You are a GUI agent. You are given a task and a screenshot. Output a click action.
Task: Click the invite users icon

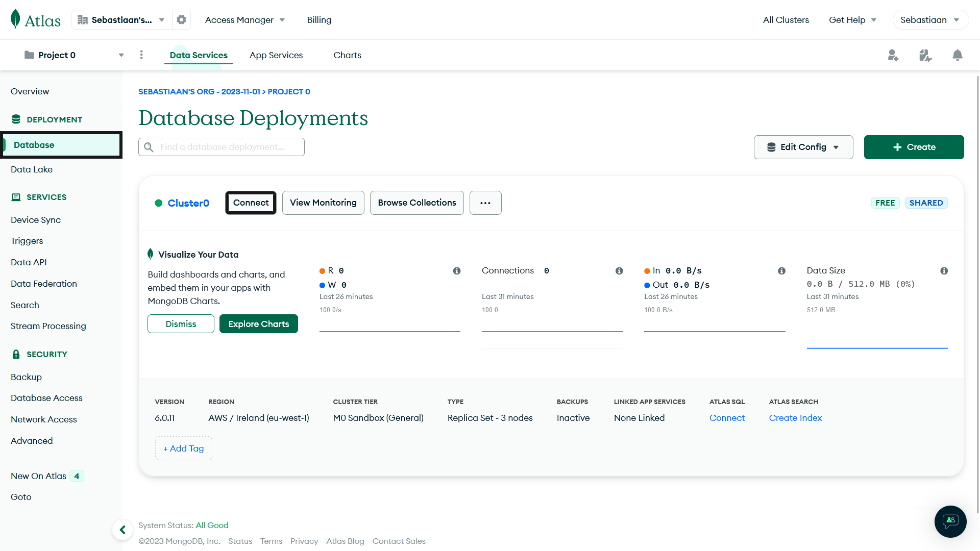pyautogui.click(x=893, y=55)
